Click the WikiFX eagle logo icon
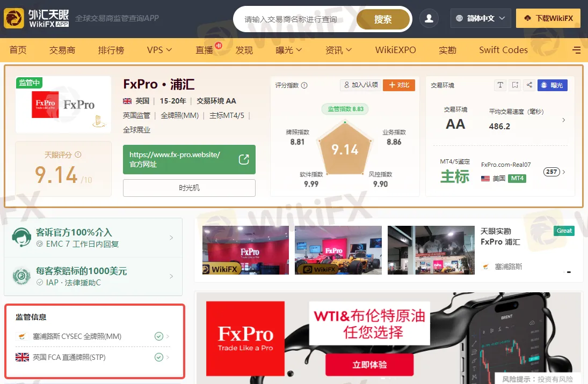This screenshot has height=384, width=588. [x=14, y=18]
